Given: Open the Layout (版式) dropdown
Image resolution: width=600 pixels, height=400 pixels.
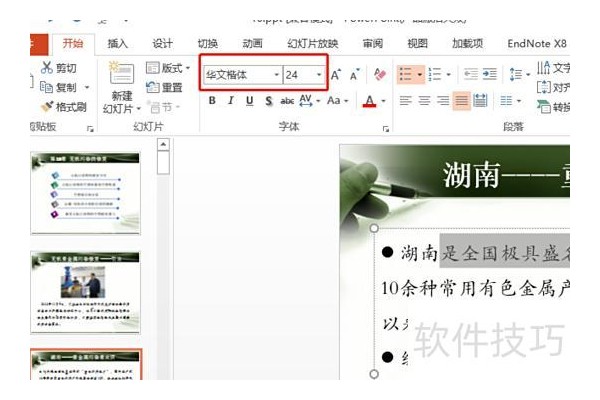Looking at the screenshot, I should click(x=168, y=68).
